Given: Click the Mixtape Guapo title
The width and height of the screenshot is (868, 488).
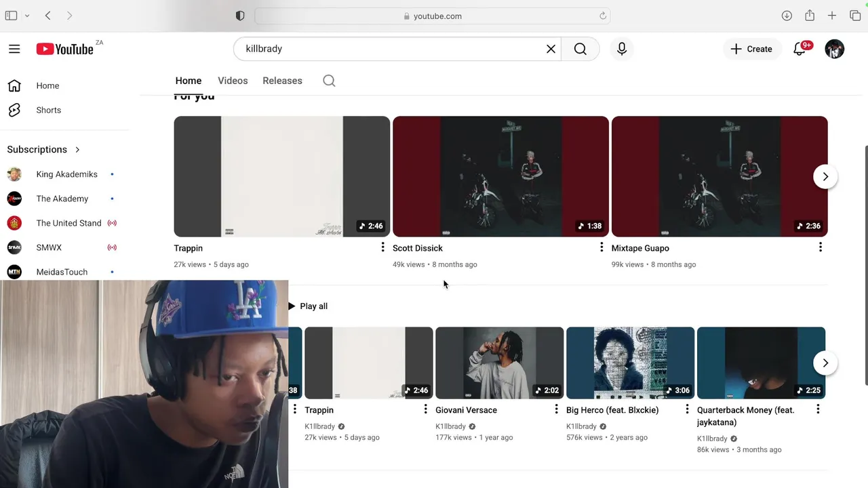Looking at the screenshot, I should coord(640,248).
